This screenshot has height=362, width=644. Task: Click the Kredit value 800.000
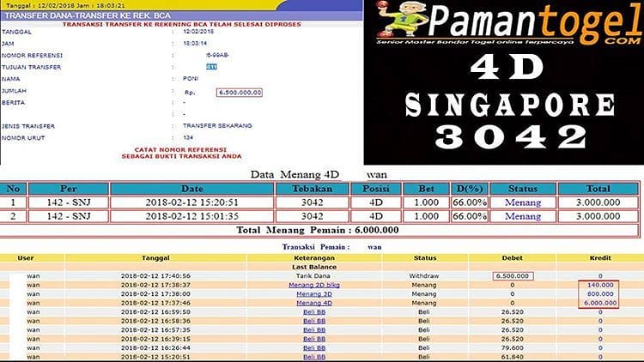coord(600,294)
